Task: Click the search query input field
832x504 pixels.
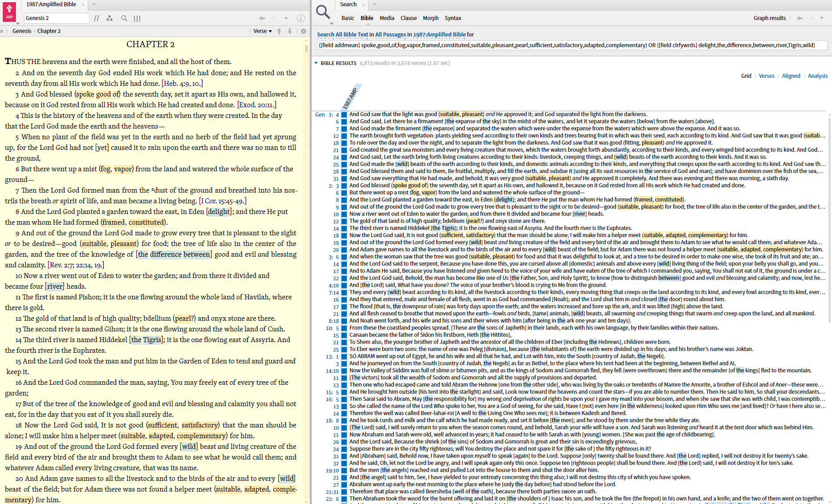Action: (x=572, y=45)
